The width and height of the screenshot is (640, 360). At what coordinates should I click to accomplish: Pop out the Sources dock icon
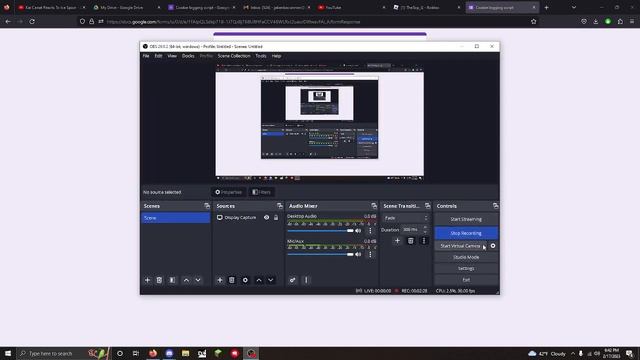click(280, 206)
